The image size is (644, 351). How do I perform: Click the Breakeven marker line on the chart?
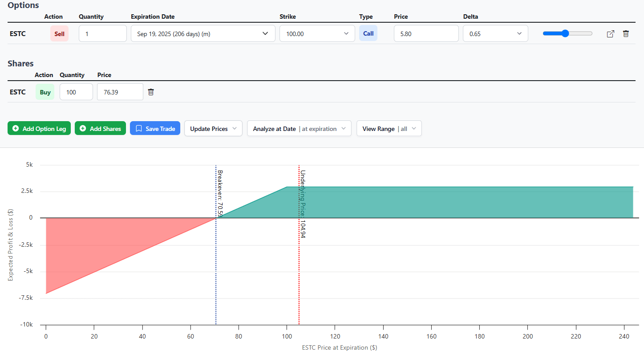[x=216, y=245]
